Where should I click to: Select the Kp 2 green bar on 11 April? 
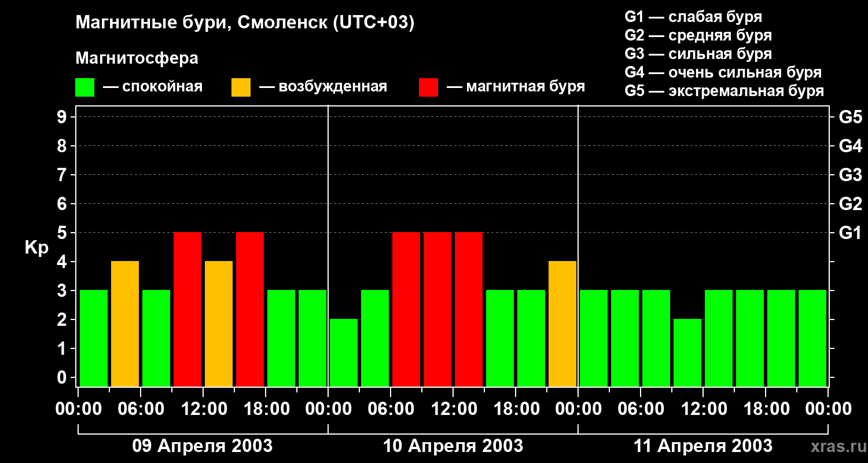coord(687,353)
